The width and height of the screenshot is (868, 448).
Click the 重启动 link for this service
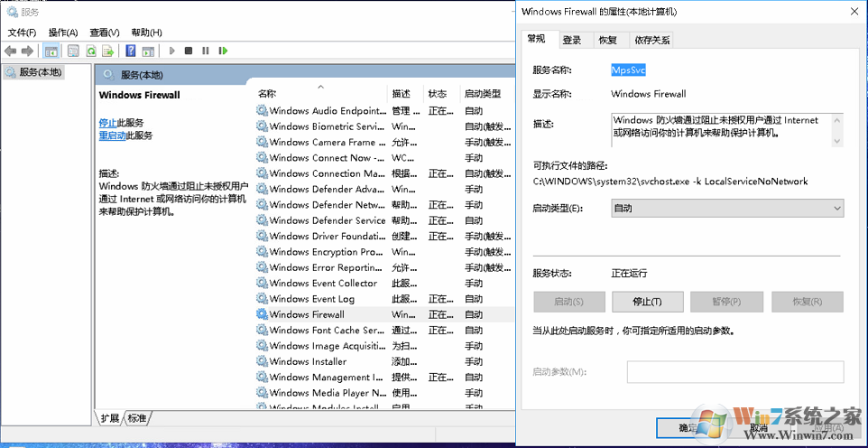pos(113,135)
